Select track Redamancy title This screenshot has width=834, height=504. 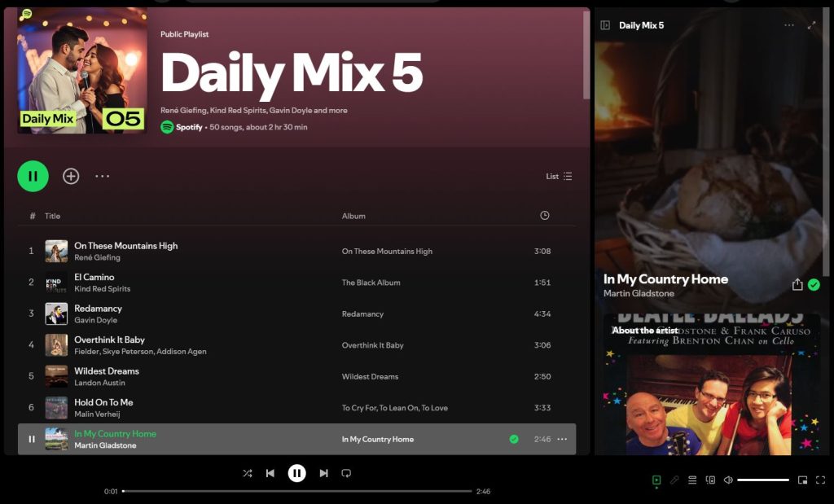[x=98, y=309]
